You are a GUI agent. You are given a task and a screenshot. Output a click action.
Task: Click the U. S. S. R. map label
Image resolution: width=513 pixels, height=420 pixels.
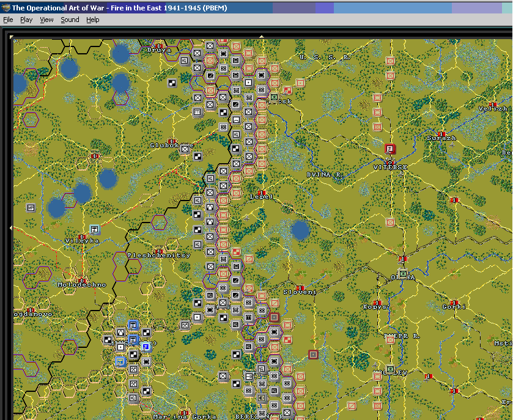325,57
